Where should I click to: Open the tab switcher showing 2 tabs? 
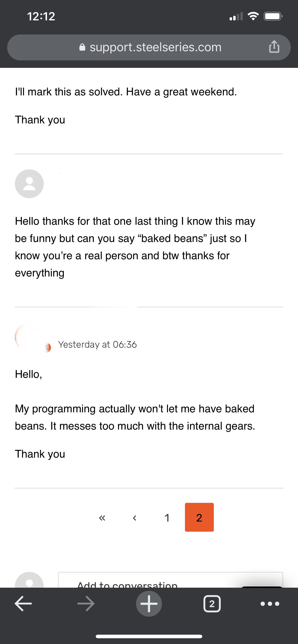[x=212, y=603]
